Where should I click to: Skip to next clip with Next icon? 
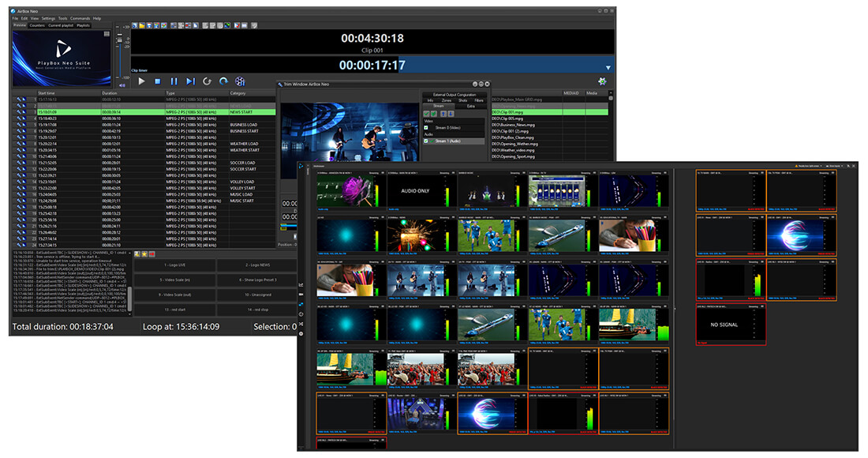click(x=190, y=81)
